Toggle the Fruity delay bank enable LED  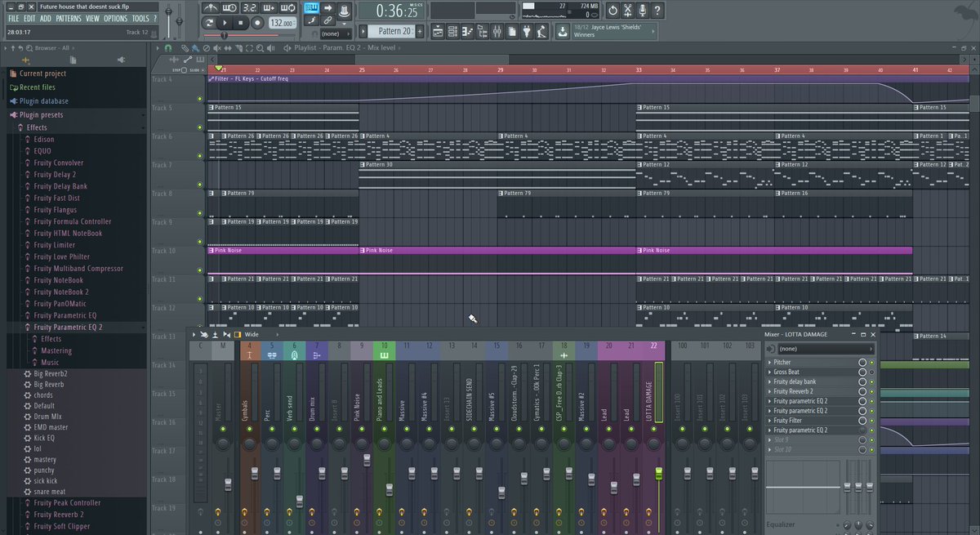coord(871,381)
